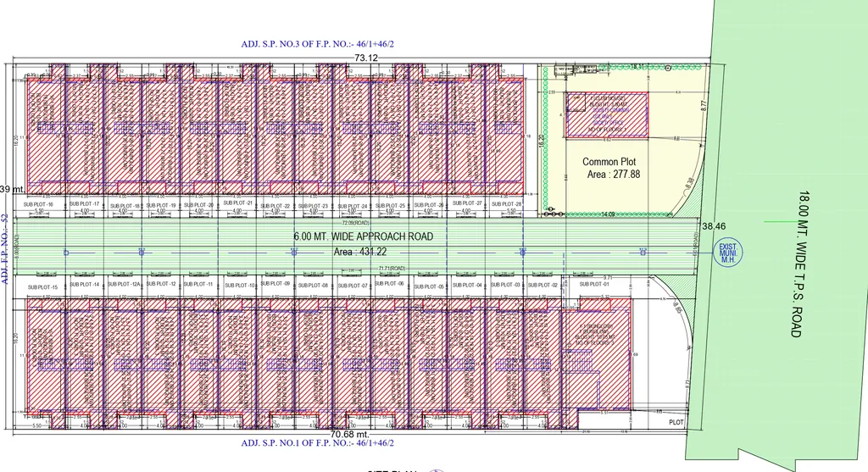Click the SUB PLOT -18 label
The width and height of the screenshot is (868, 472).
pos(125,206)
